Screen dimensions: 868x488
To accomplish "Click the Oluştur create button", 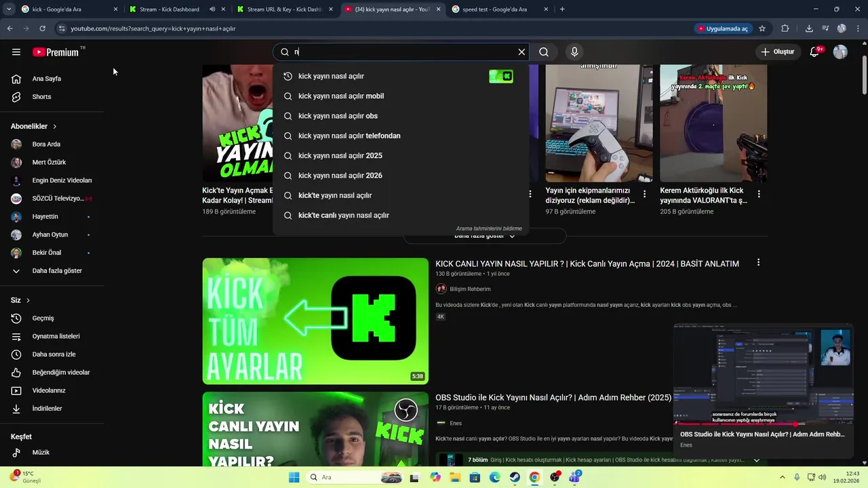I will [777, 52].
